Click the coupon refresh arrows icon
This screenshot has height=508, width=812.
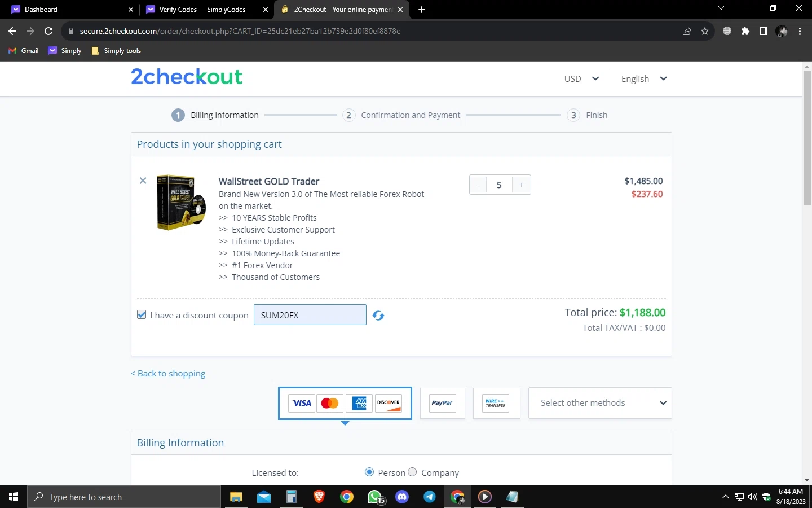click(378, 316)
